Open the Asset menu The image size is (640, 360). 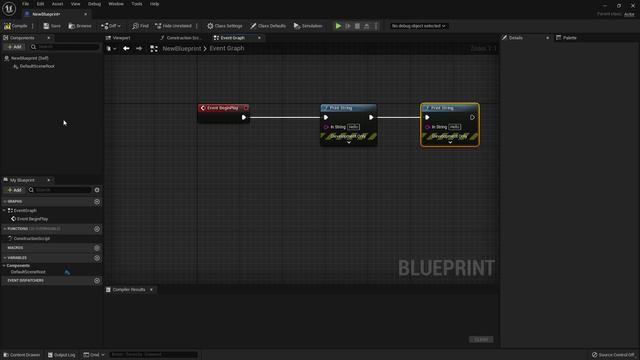coord(57,4)
